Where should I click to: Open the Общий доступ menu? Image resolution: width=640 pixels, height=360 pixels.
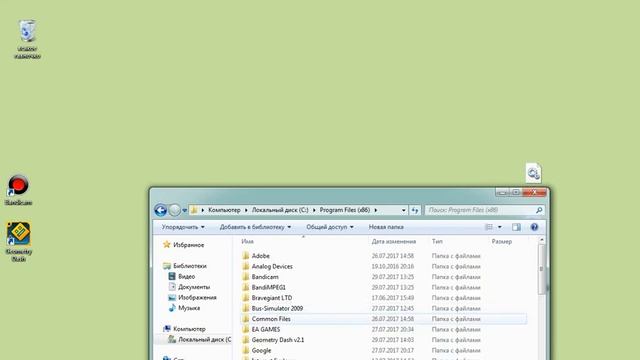click(330, 227)
